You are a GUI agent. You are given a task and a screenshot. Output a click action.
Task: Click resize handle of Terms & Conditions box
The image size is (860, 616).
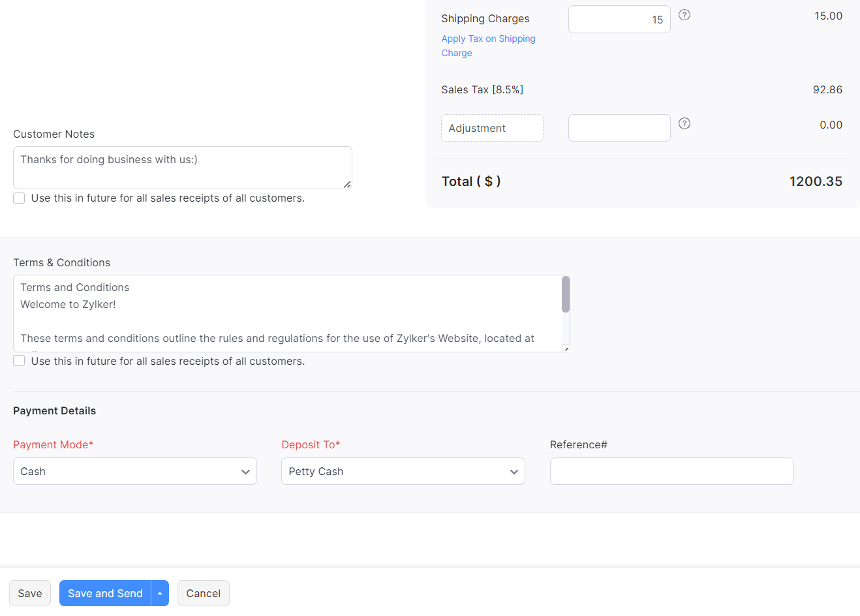coord(566,348)
